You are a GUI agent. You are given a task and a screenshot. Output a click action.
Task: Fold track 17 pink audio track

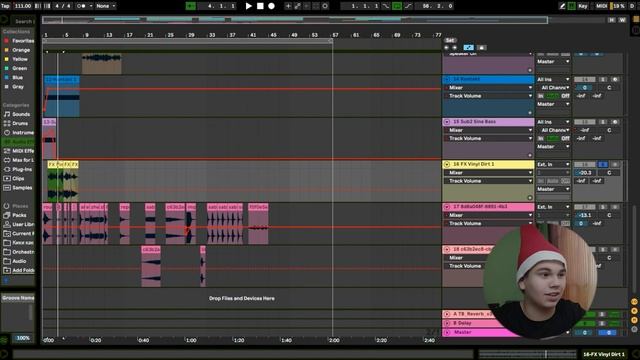[447, 207]
